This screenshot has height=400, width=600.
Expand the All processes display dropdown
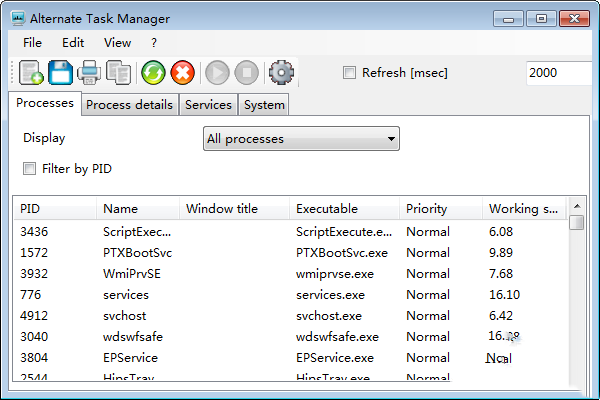tap(300, 139)
